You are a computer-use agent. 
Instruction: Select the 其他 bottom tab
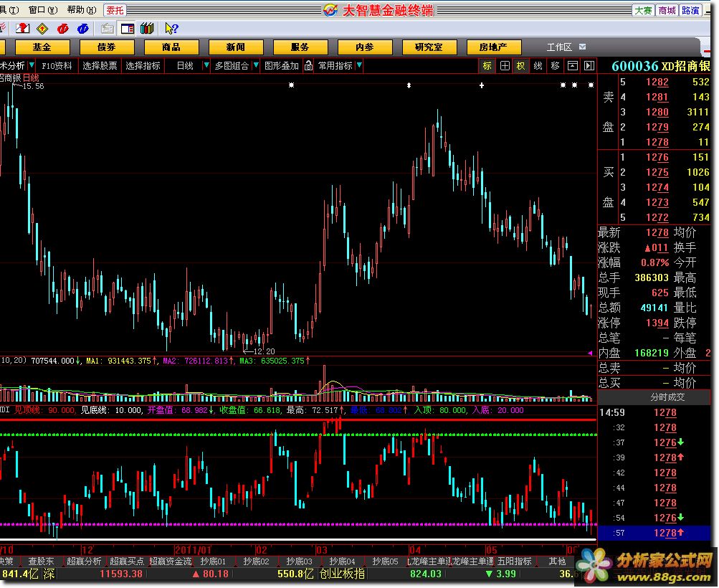click(557, 561)
